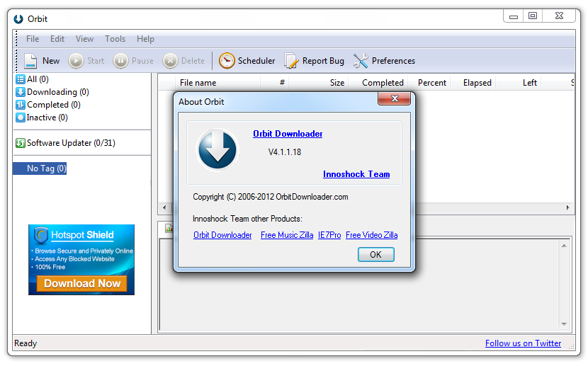
Task: Click the Report Bug notepad icon
Action: click(291, 61)
